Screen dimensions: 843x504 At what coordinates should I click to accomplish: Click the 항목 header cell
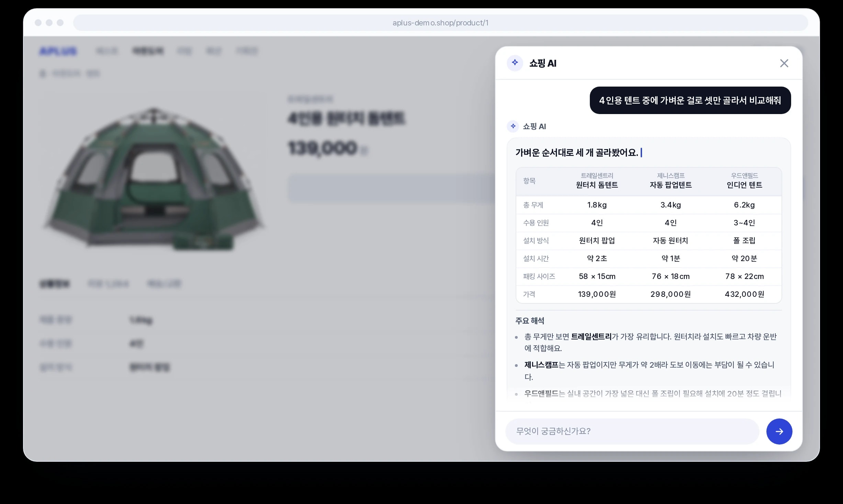pyautogui.click(x=529, y=181)
